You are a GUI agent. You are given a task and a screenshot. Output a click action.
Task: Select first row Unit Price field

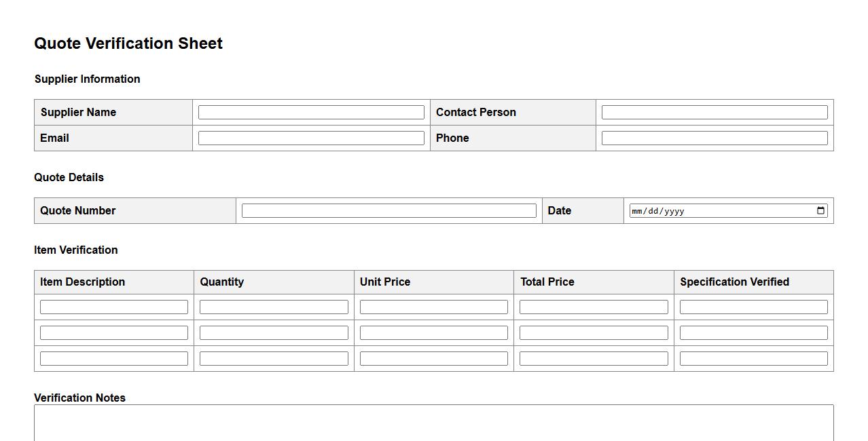[x=434, y=307]
